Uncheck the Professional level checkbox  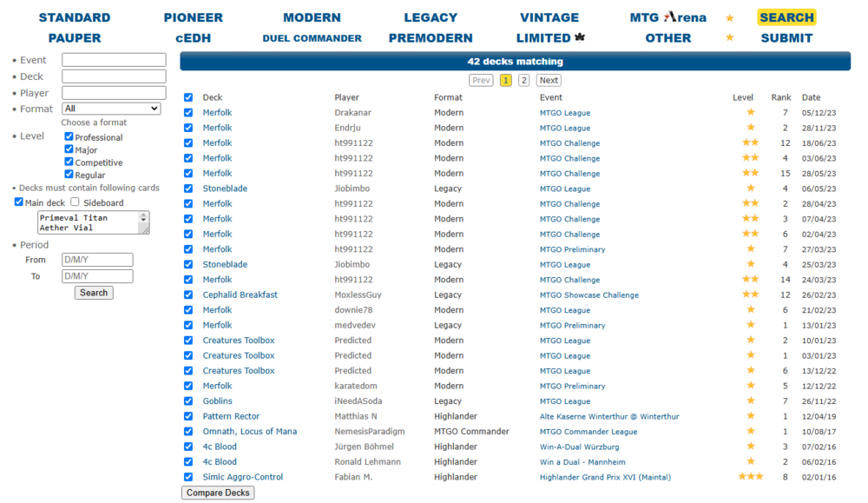tap(69, 137)
